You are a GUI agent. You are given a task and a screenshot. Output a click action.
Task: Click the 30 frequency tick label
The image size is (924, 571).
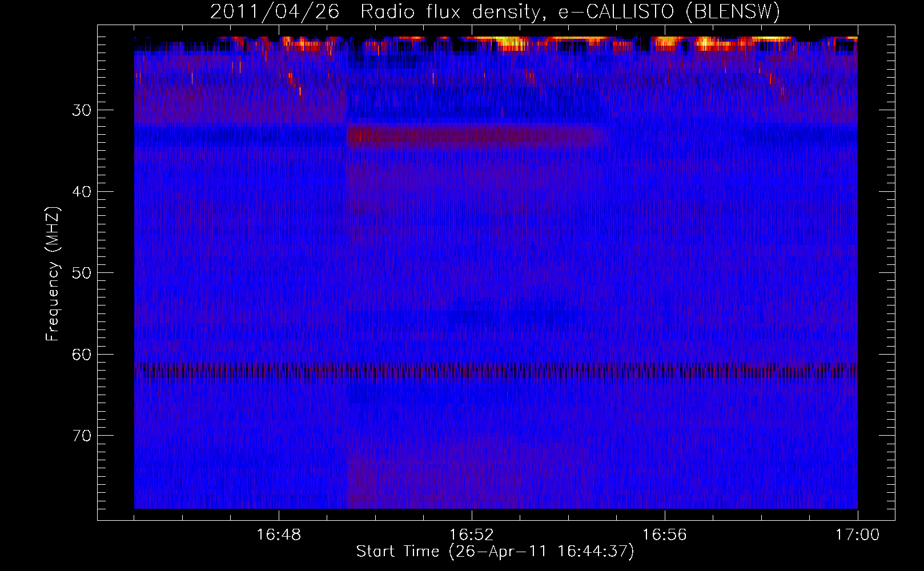[x=82, y=110]
